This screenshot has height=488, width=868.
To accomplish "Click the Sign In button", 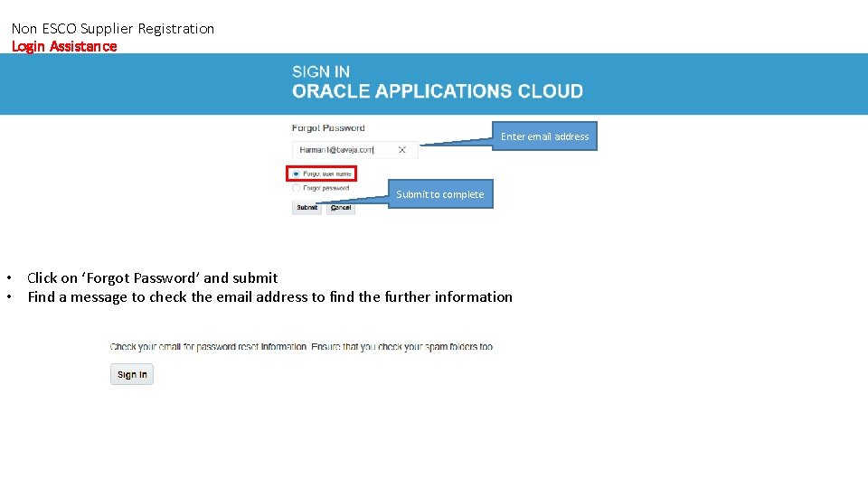I will (x=132, y=374).
